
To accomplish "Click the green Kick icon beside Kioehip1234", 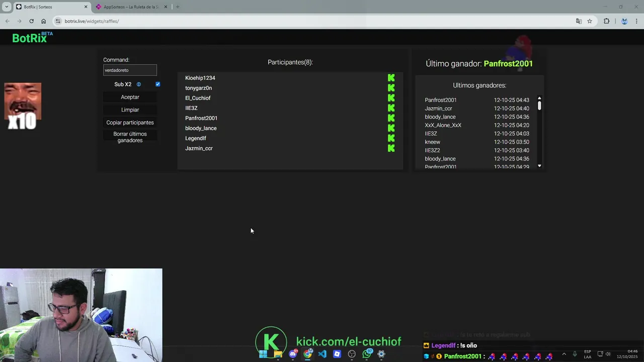I will [x=391, y=78].
